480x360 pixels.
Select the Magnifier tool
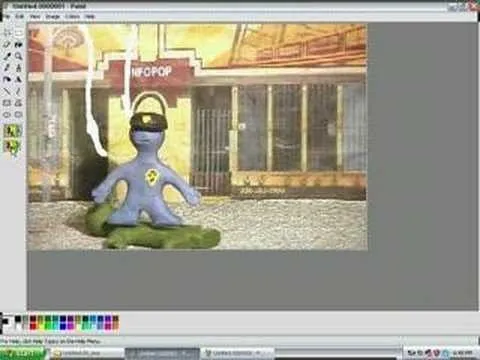19,56
